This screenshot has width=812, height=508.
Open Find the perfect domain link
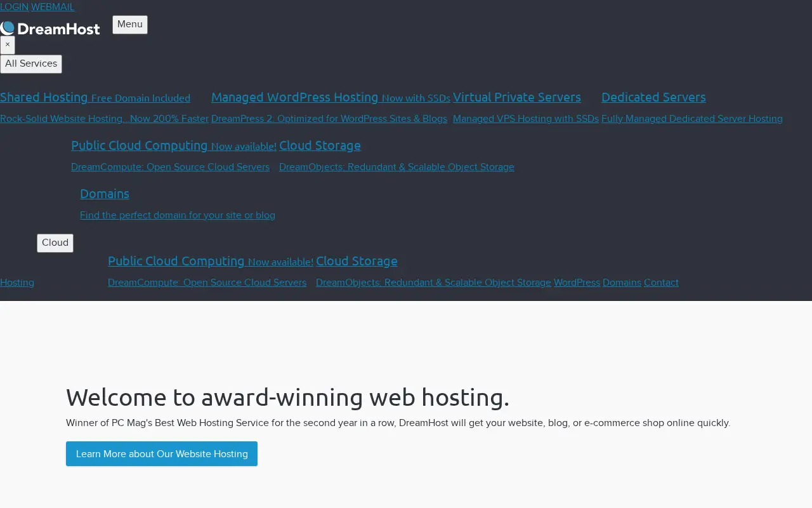pos(178,215)
